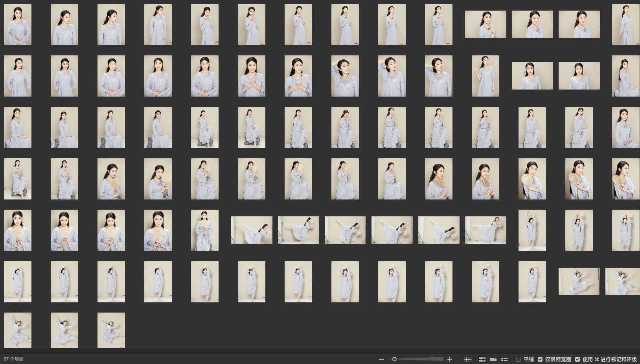Select the first thumbnail in the second row
The image size is (640, 364).
click(x=18, y=76)
